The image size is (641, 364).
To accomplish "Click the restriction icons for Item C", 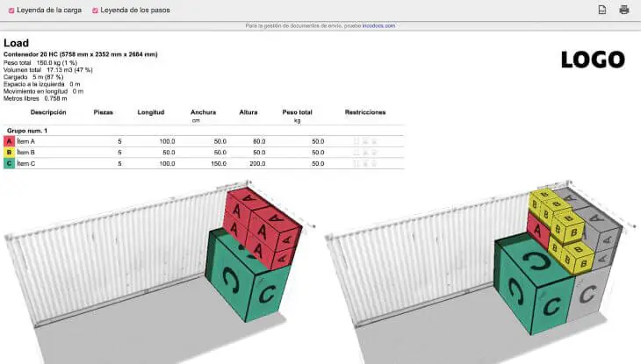I will 364,164.
